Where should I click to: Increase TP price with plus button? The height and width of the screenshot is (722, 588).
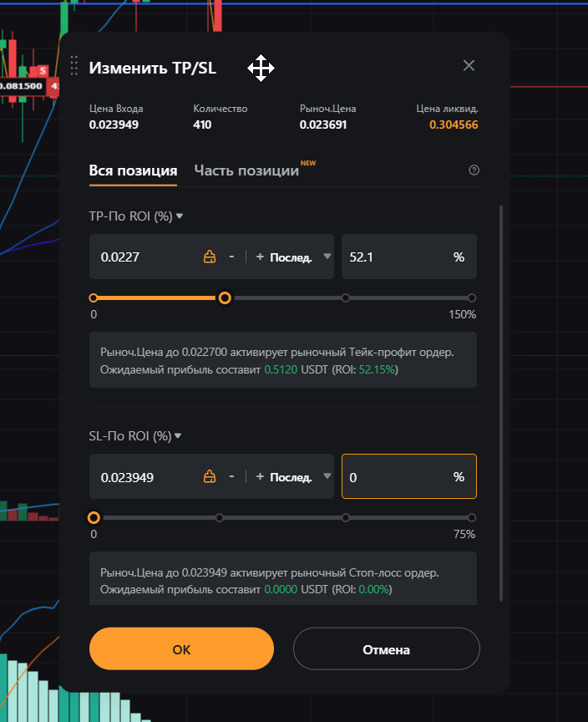coord(260,257)
